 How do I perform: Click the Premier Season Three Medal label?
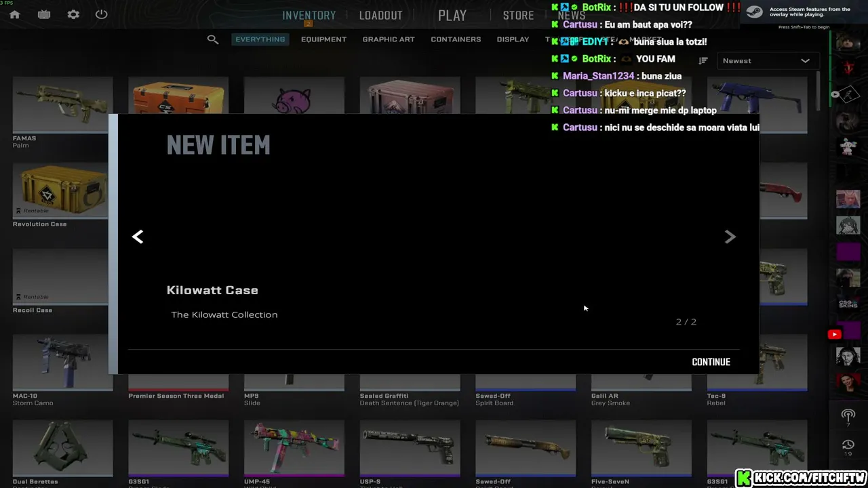pyautogui.click(x=176, y=396)
